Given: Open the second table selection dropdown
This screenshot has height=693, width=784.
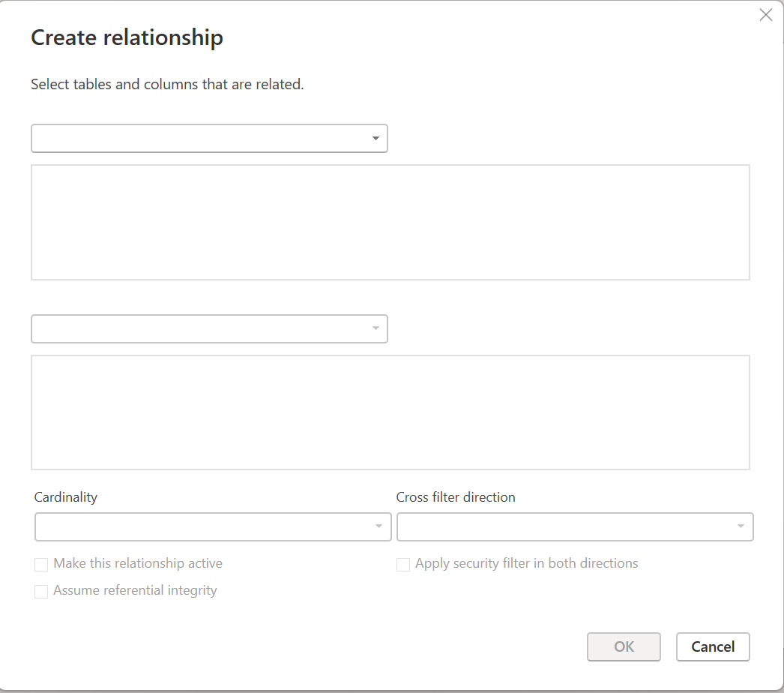Looking at the screenshot, I should pyautogui.click(x=210, y=328).
